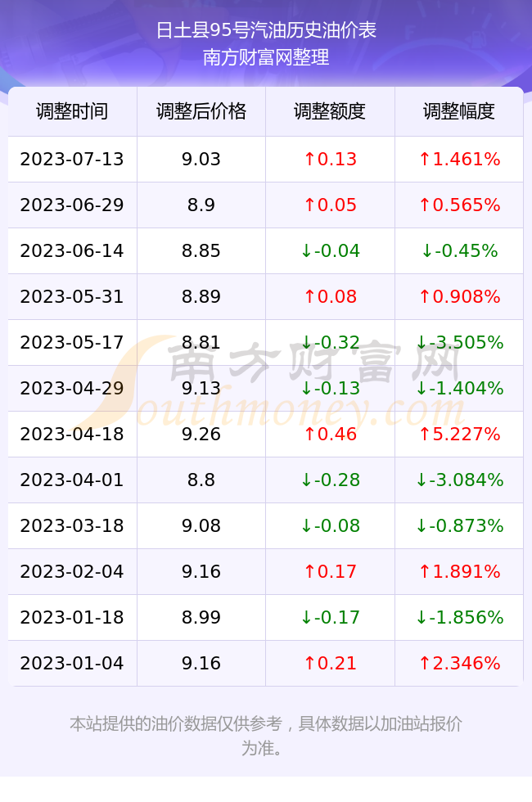This screenshot has width=532, height=802.
Task: Click the title 日土县95号汽油历史油价表
Action: click(x=266, y=30)
